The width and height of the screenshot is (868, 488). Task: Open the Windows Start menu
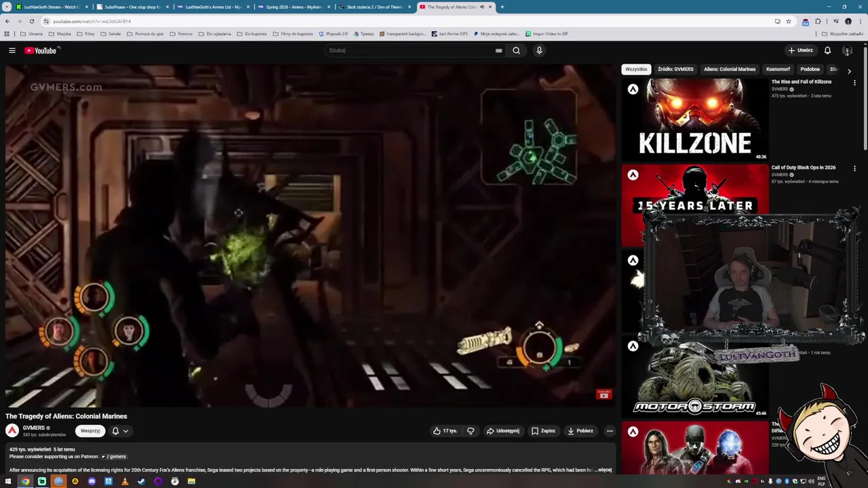tap(8, 481)
